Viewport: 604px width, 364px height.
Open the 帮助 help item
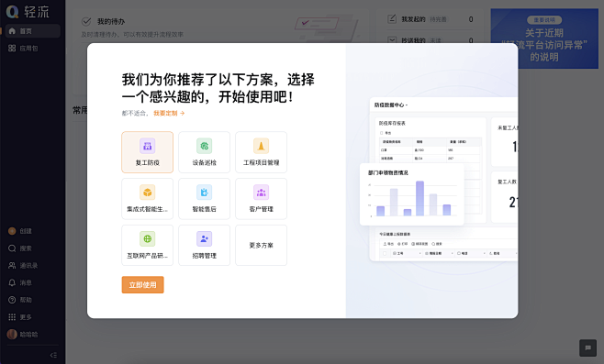coord(20,300)
